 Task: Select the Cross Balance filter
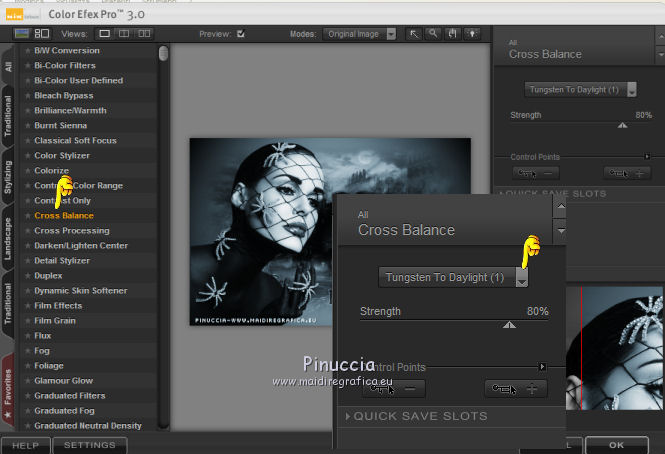coord(64,216)
